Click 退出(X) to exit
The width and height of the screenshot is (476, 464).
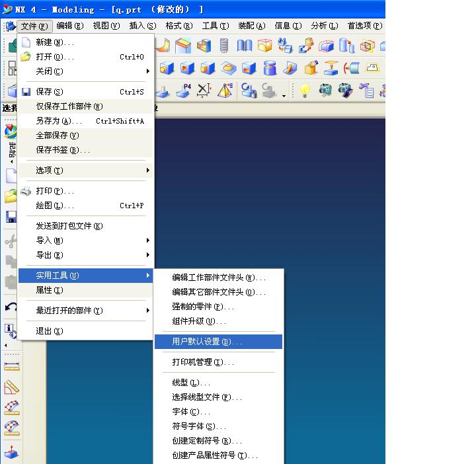pos(85,330)
